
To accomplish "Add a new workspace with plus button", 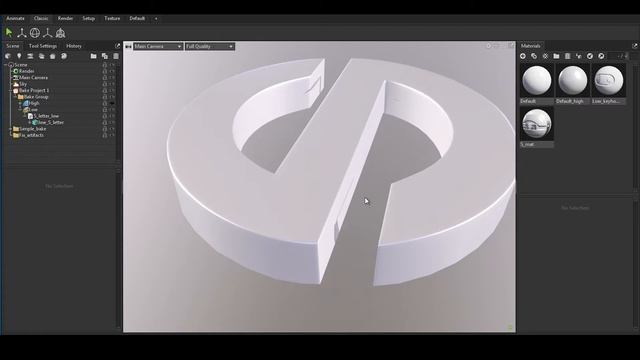I will pos(156,18).
